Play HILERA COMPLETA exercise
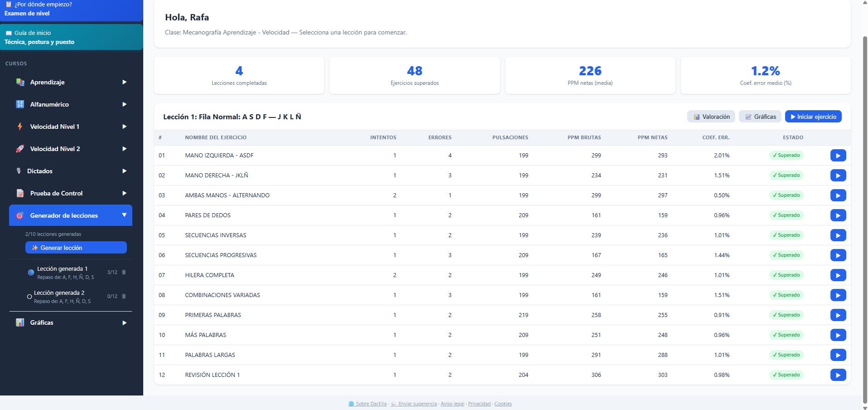 tap(838, 275)
